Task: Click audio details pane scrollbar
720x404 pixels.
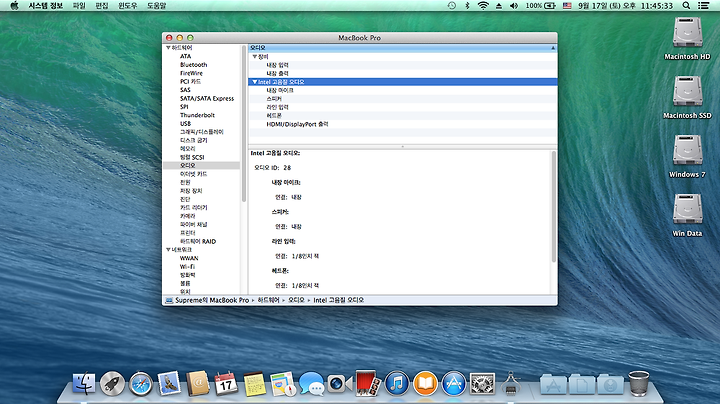Action: (554, 207)
